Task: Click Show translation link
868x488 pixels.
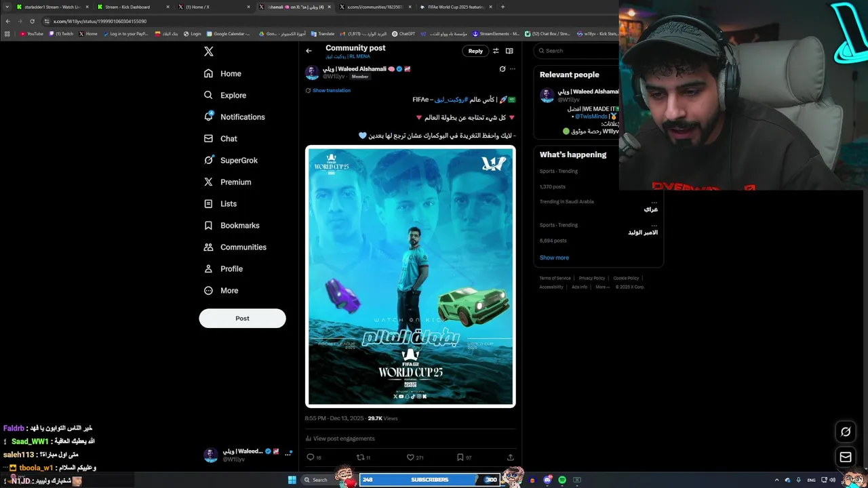Action: tap(332, 90)
